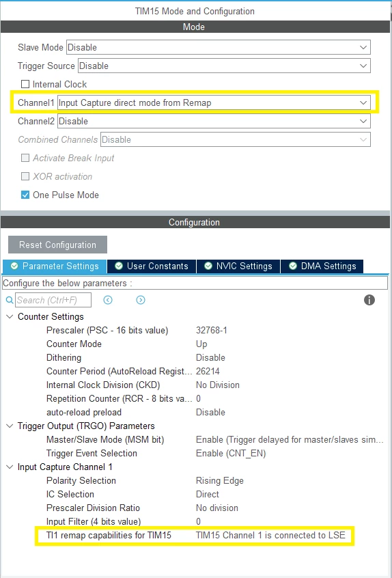Go to next search result arrow
The image size is (392, 578).
tap(141, 300)
